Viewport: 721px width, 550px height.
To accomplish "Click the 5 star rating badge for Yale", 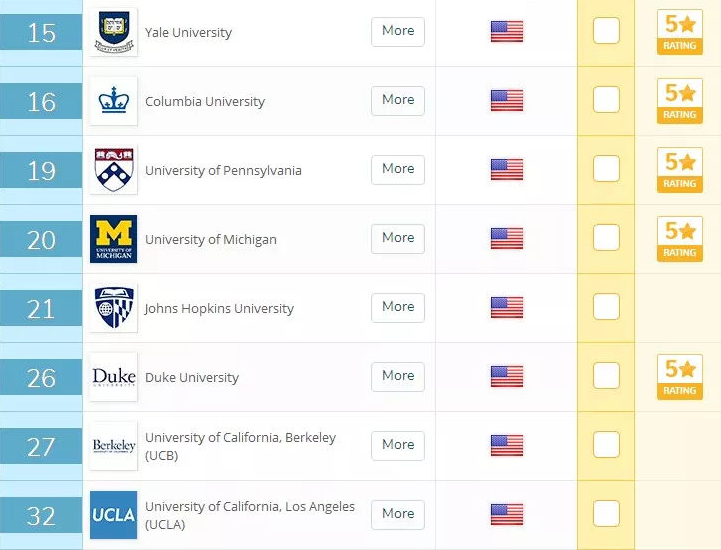I will click(x=680, y=32).
